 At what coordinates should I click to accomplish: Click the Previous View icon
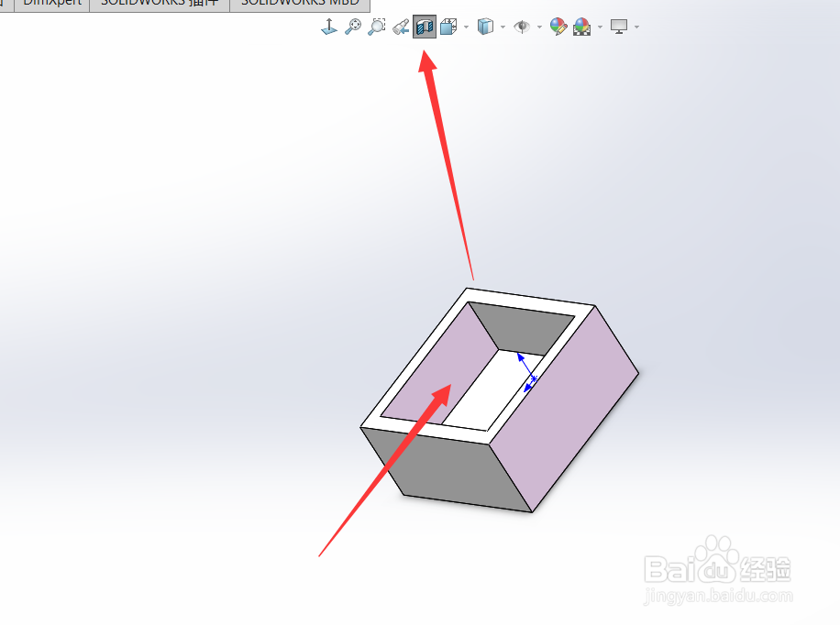tap(401, 27)
